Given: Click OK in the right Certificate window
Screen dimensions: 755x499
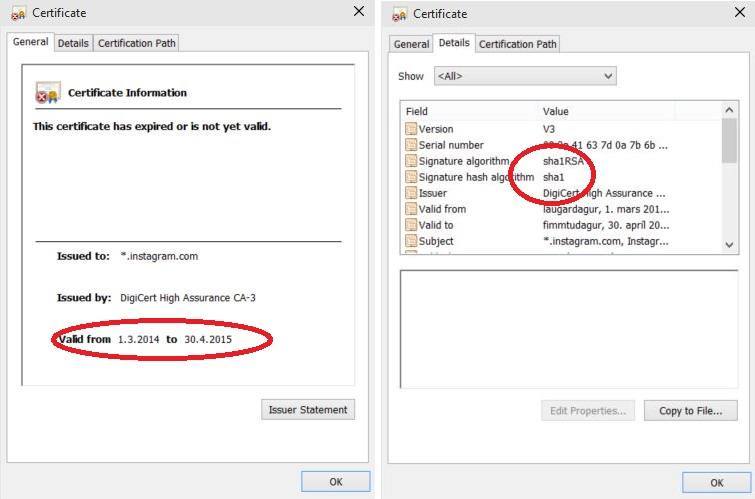Looking at the screenshot, I should click(x=716, y=483).
